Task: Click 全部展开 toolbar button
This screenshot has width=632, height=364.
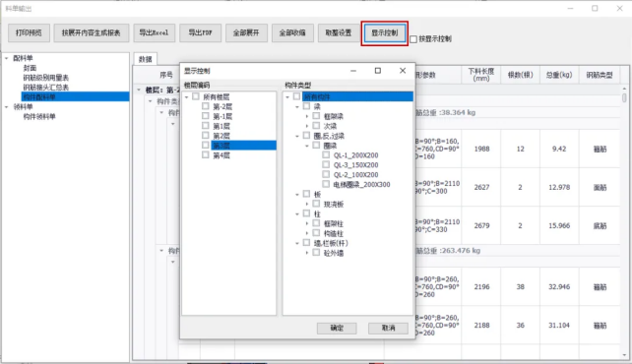Action: (246, 33)
